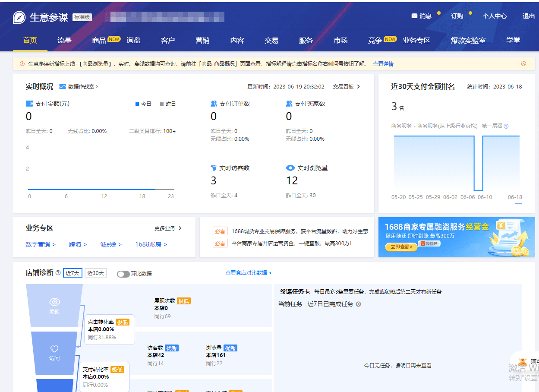Click the 展现 eye funnel icon
The height and width of the screenshot is (392, 539).
(x=54, y=302)
